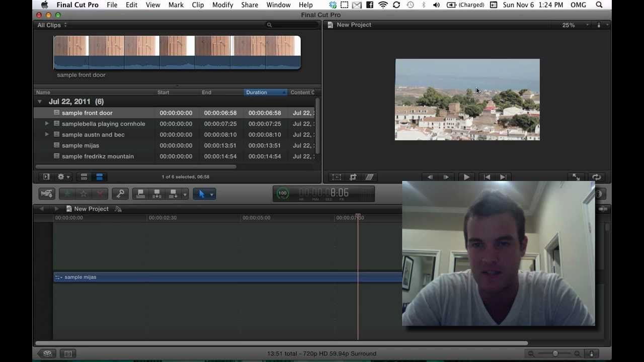Click the Select arrow tool

[x=201, y=194]
